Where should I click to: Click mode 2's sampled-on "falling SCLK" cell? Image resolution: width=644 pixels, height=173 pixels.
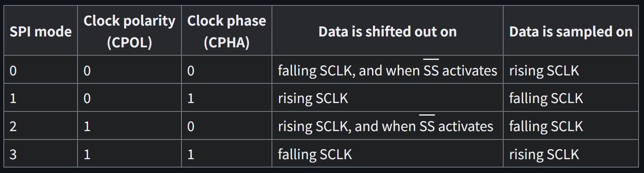tap(546, 126)
